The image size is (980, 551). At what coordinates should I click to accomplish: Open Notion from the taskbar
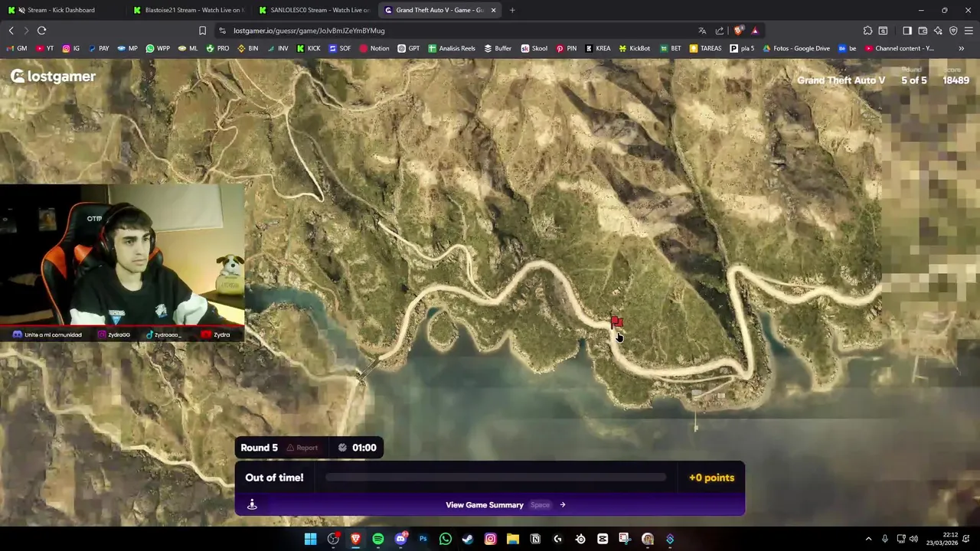pyautogui.click(x=535, y=540)
